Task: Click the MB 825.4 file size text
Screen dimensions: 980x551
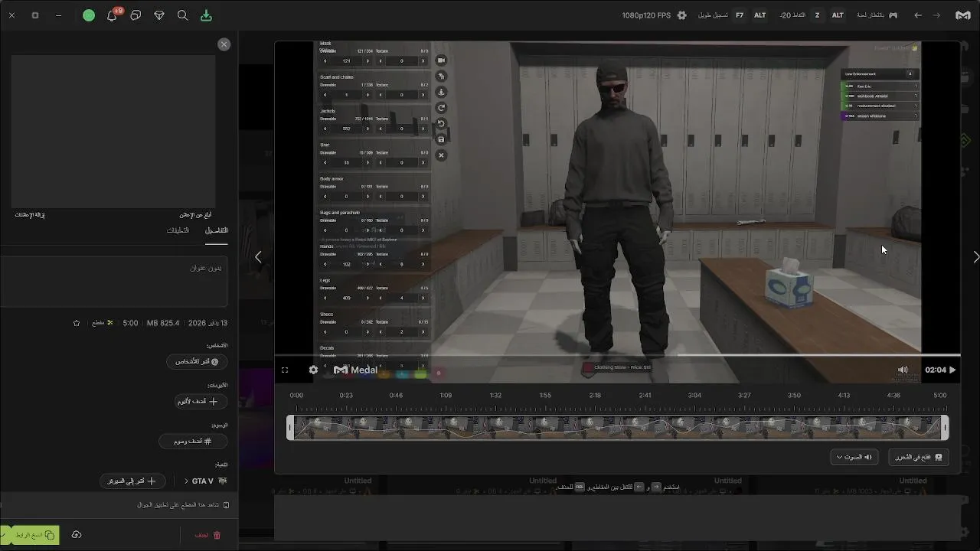Action: [163, 323]
